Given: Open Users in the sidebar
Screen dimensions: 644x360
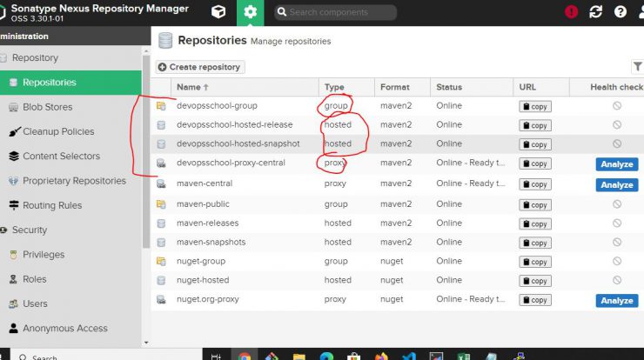Looking at the screenshot, I should (35, 304).
